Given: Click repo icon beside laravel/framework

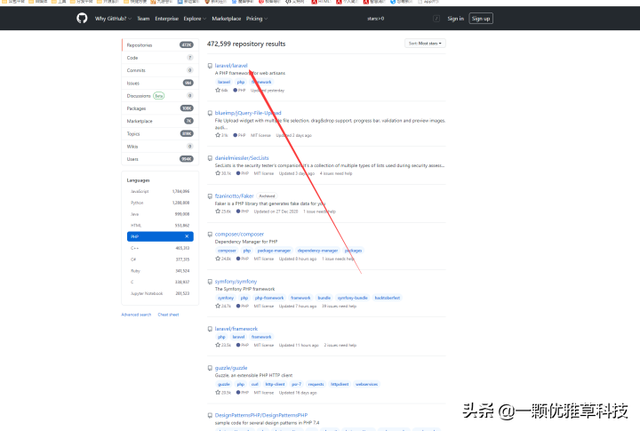Looking at the screenshot, I should coord(210,329).
